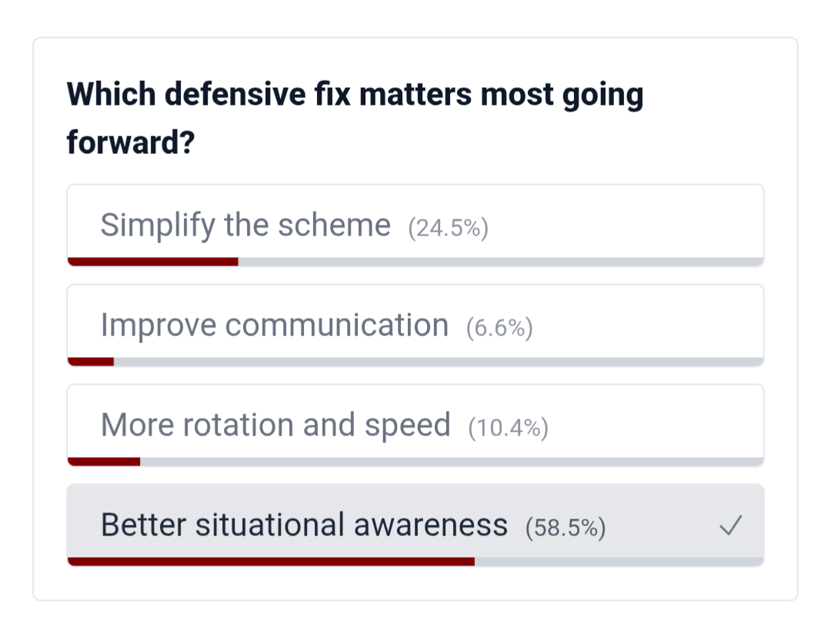This screenshot has height=644, width=831.
Task: Select the Better situational awareness answer
Action: click(x=304, y=526)
